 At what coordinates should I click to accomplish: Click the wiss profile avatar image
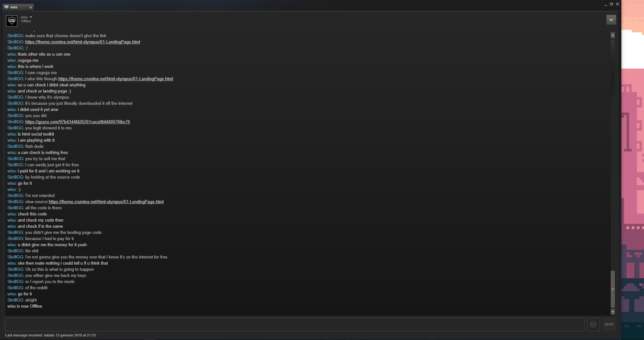[x=12, y=21]
